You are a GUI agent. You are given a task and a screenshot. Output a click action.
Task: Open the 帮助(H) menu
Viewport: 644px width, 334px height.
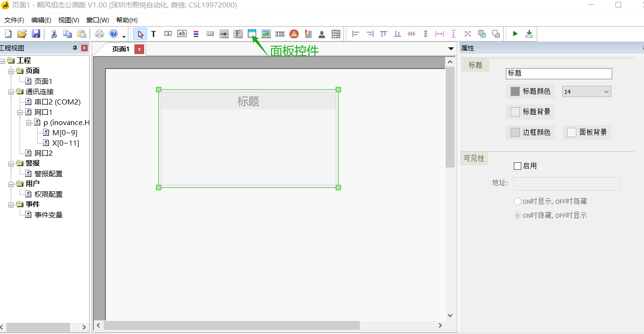[x=127, y=20]
